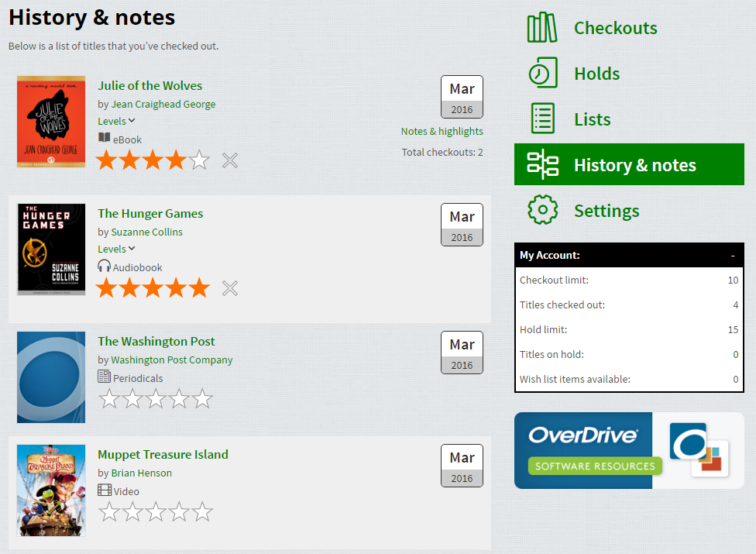This screenshot has height=554, width=756.
Task: Open Muppet Treasure Island title link
Action: pyautogui.click(x=163, y=455)
